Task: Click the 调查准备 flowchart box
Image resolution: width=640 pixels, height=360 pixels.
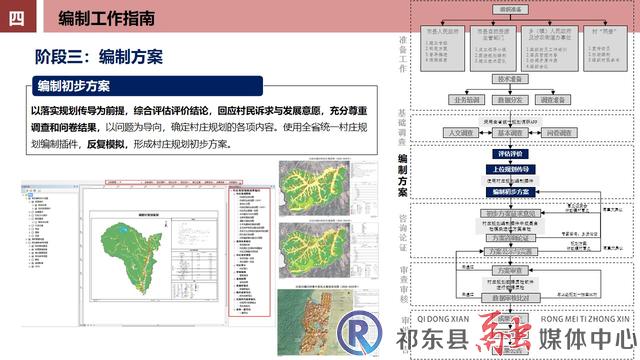Action: coord(553,100)
